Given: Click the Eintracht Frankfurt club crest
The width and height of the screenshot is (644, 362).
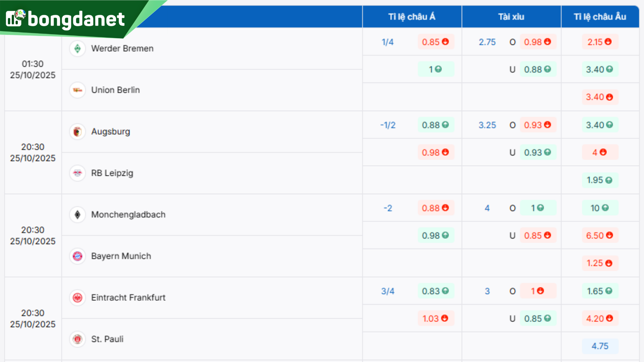Looking at the screenshot, I should coord(77,298).
